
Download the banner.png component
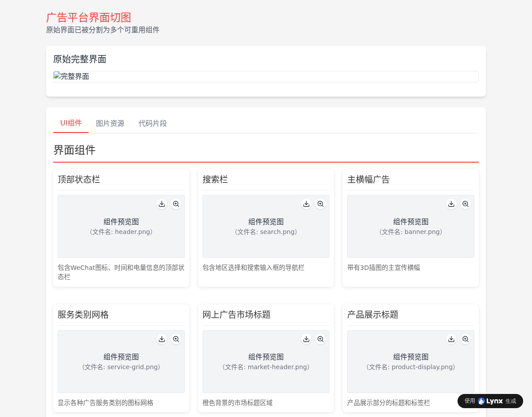point(451,204)
